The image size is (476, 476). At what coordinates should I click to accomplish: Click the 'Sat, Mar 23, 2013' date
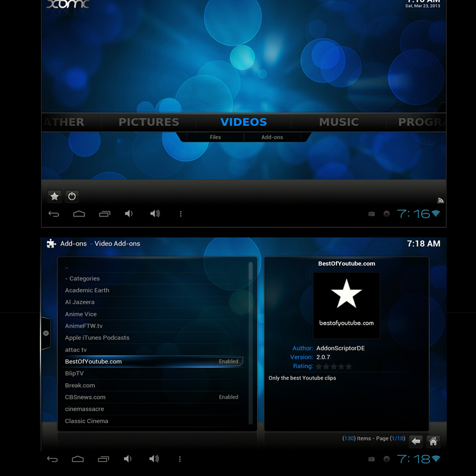422,6
